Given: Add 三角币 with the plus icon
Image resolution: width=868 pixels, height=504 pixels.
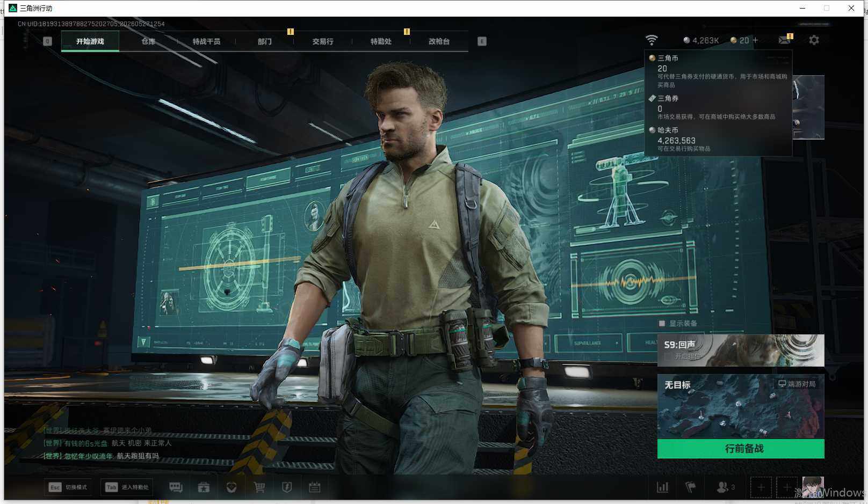Looking at the screenshot, I should (755, 40).
